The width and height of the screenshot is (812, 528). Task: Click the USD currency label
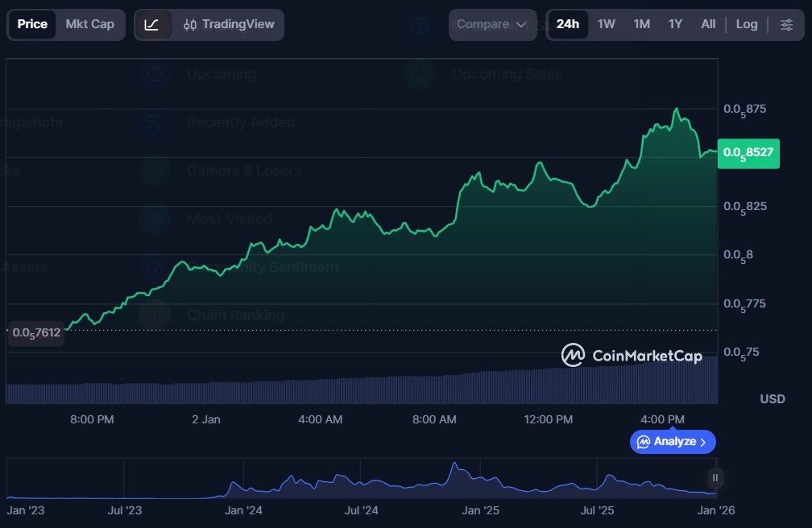[x=772, y=399]
